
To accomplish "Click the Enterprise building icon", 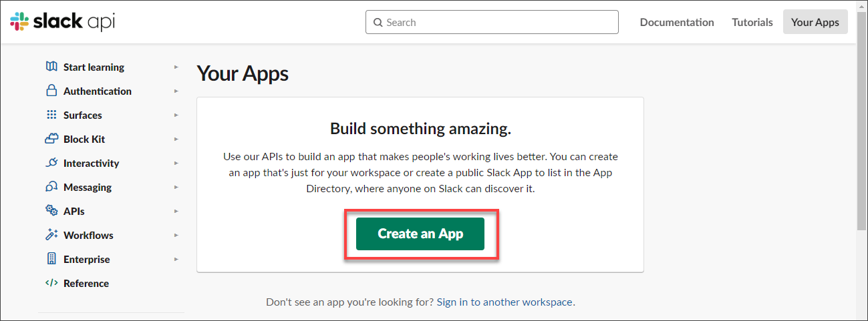I will coord(51,259).
